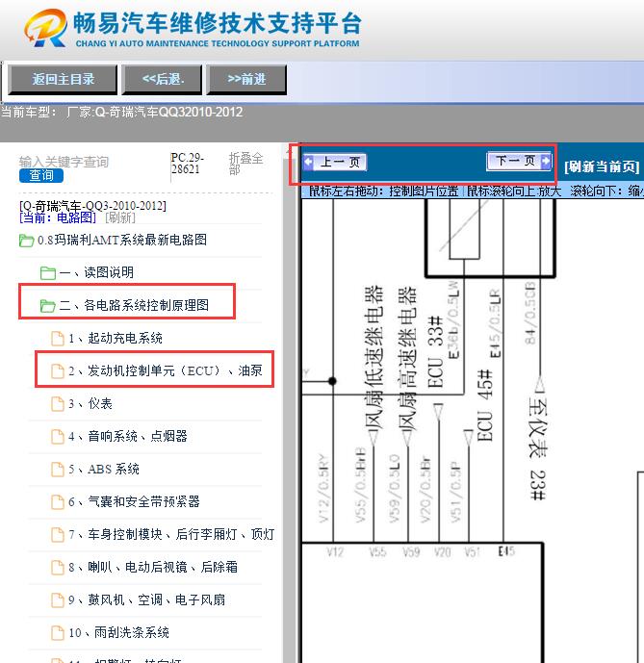Open 8、喇叭、电动后视镜、后除霜 diagram

tap(153, 568)
